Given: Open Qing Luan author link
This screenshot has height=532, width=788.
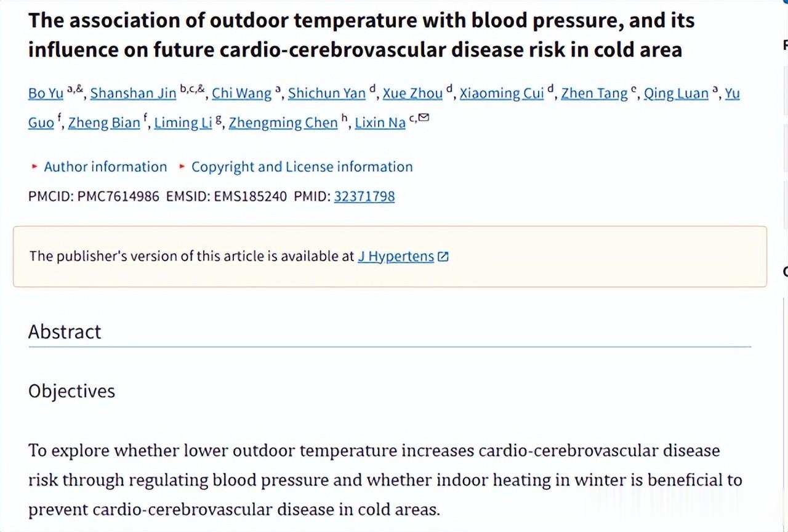Looking at the screenshot, I should click(676, 94).
